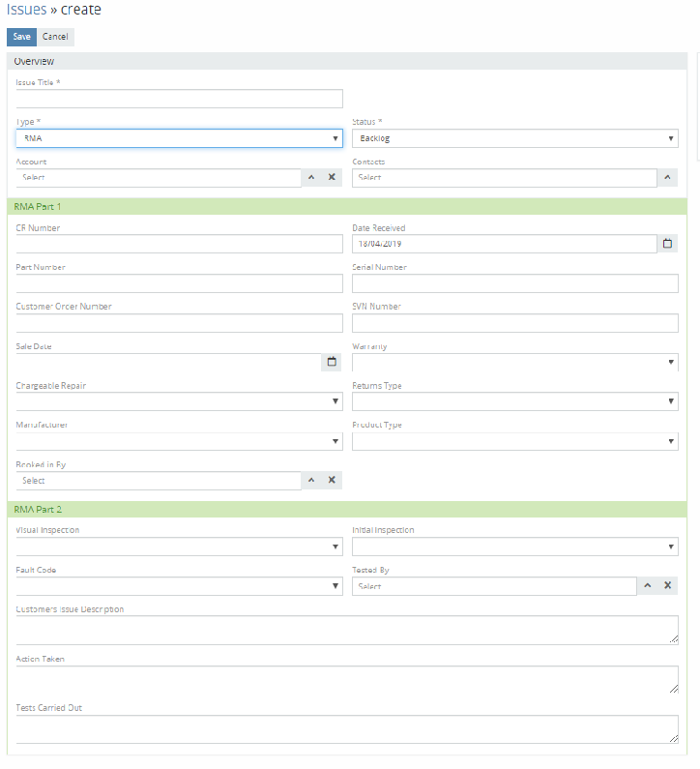Expand the Contacts lookup arrow
This screenshot has width=700, height=769.
click(667, 178)
